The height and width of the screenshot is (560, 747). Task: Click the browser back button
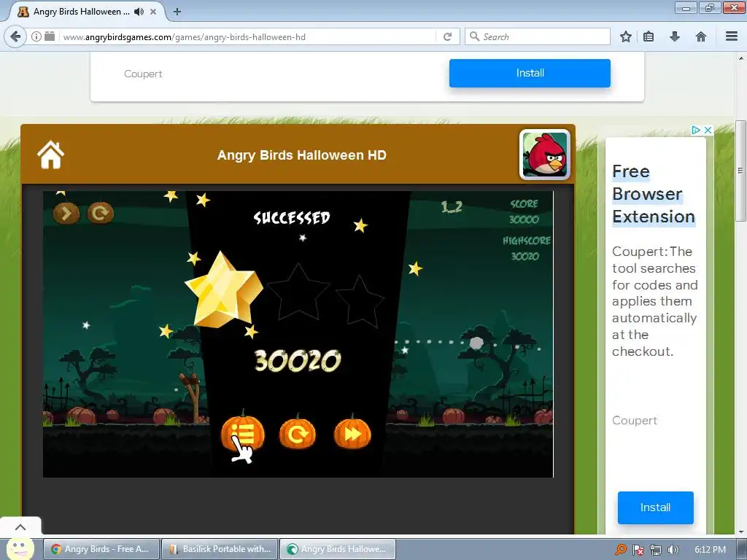[15, 36]
